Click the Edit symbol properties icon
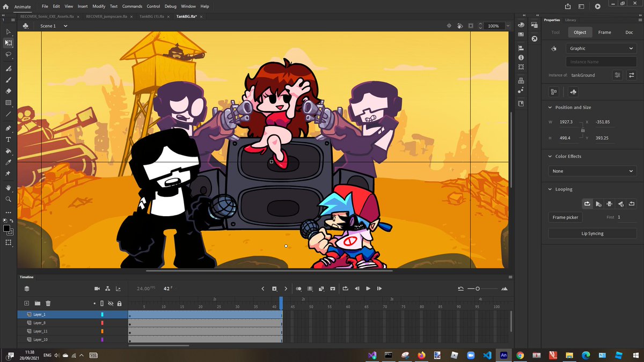 (x=618, y=75)
